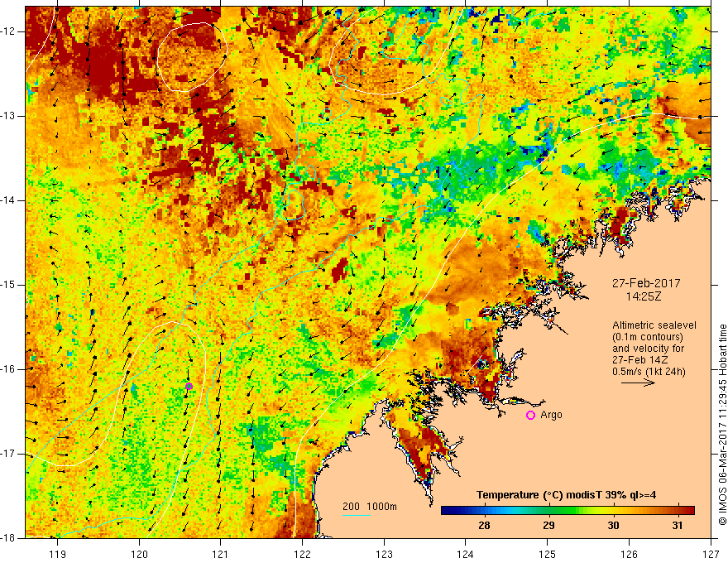Click the "(0.1m contours)" text
Screen dimensions: 728x563
648,337
